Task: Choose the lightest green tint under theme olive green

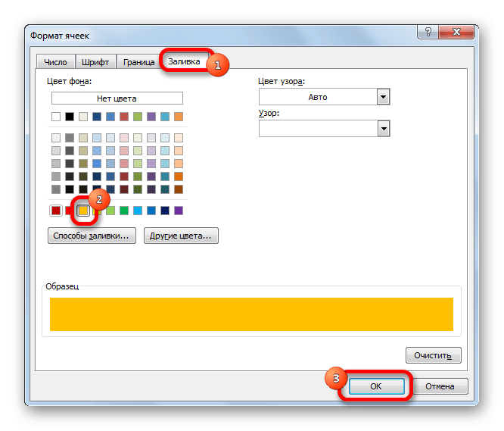Action: pyautogui.click(x=138, y=138)
